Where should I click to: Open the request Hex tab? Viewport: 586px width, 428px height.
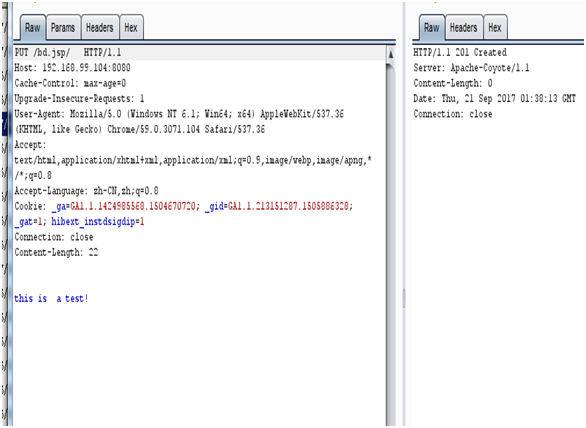[x=131, y=28]
